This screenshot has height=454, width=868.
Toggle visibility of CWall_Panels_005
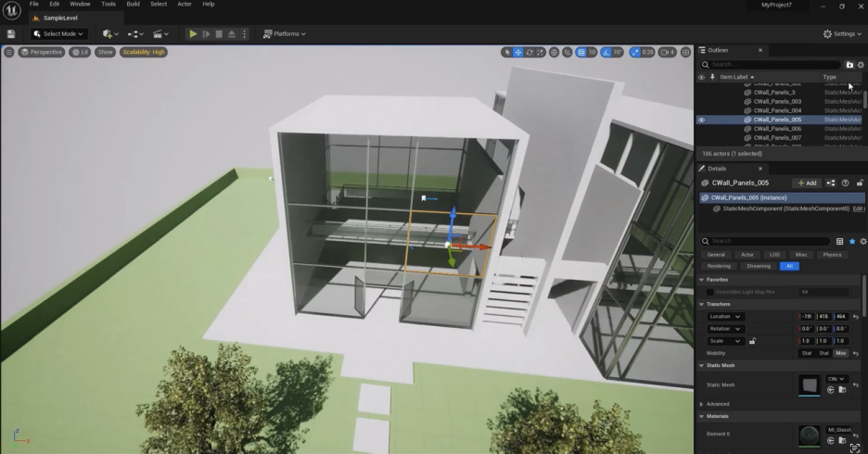pos(701,120)
